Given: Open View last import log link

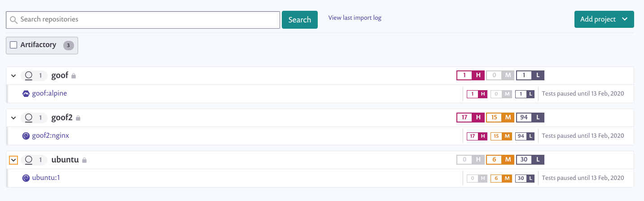Looking at the screenshot, I should (355, 18).
